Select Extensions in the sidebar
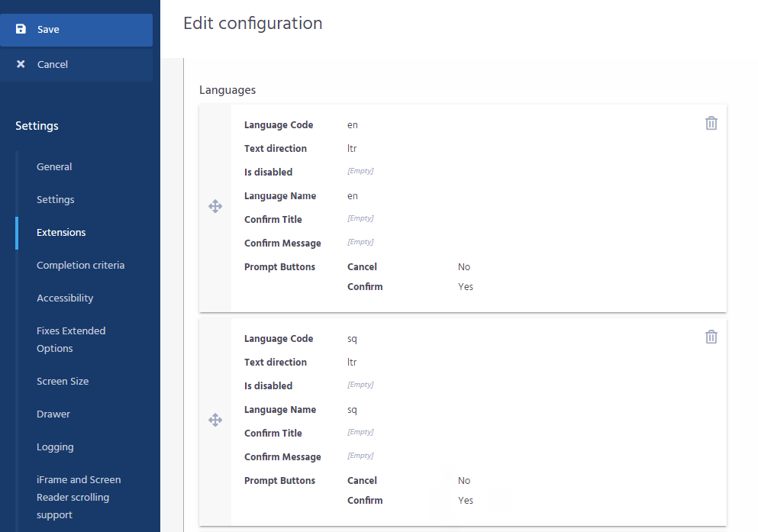The image size is (758, 532). [x=61, y=232]
